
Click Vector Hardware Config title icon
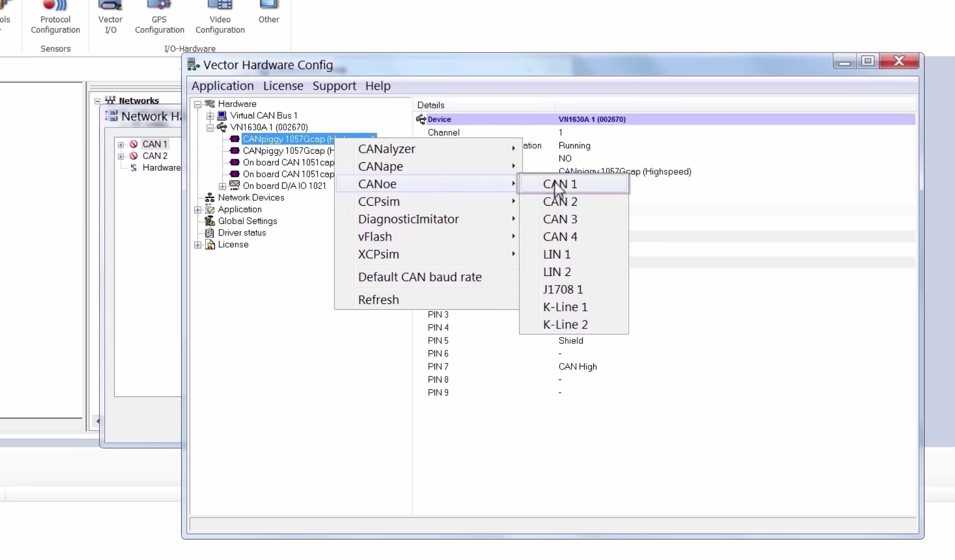coord(193,65)
